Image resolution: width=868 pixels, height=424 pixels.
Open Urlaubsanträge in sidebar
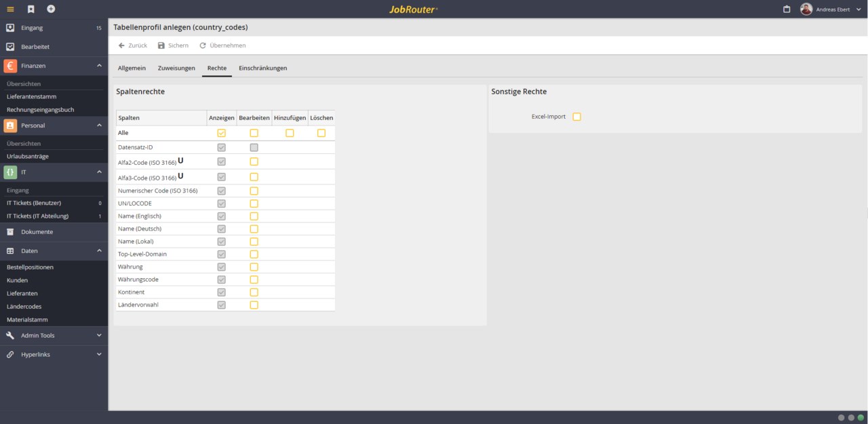coord(28,156)
